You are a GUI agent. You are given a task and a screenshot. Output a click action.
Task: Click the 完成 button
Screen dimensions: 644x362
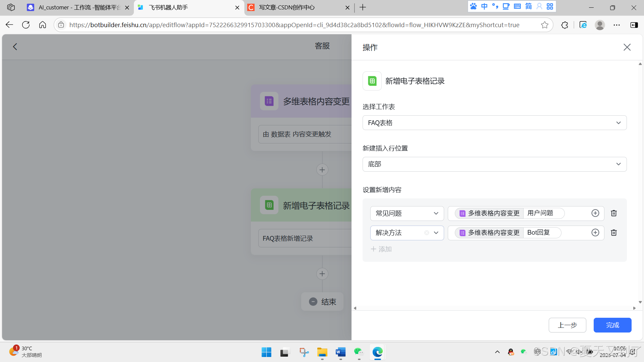coord(612,325)
